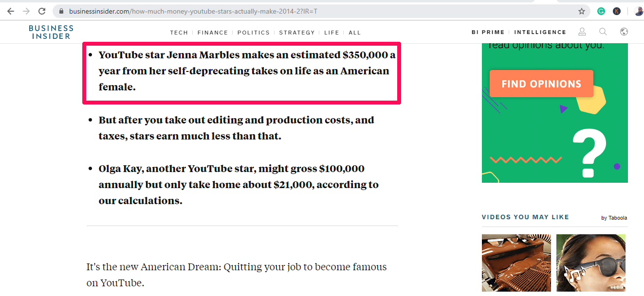Open the Politics section

coord(254,33)
